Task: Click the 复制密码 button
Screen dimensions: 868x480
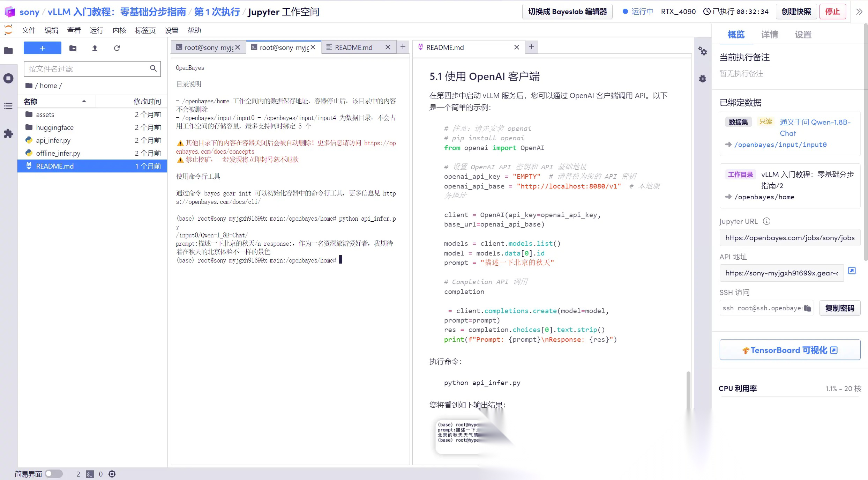Action: tap(839, 308)
